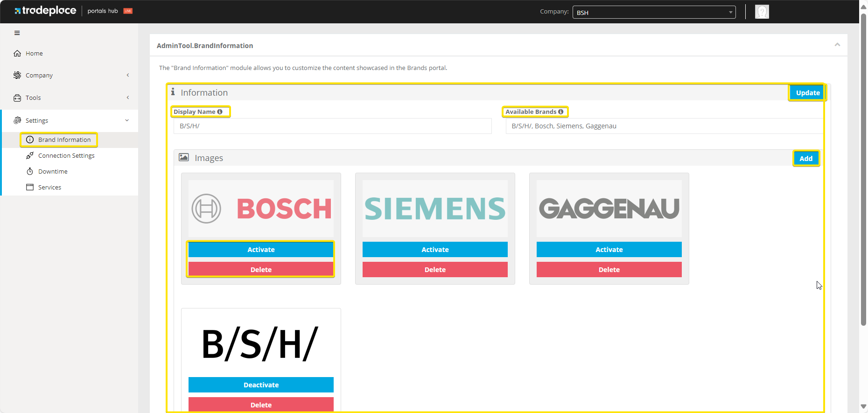Screen dimensions: 868x413
Task: Click the Bosch logo thumbnail
Action: point(261,209)
